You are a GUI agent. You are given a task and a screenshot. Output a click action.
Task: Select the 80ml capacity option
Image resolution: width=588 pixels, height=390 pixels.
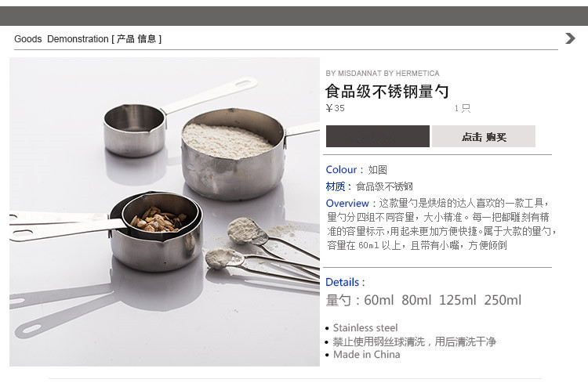click(416, 300)
